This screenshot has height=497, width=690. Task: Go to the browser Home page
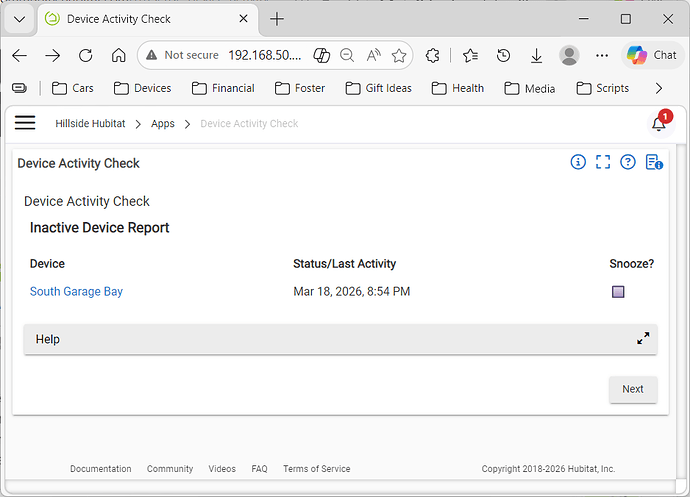tap(118, 55)
